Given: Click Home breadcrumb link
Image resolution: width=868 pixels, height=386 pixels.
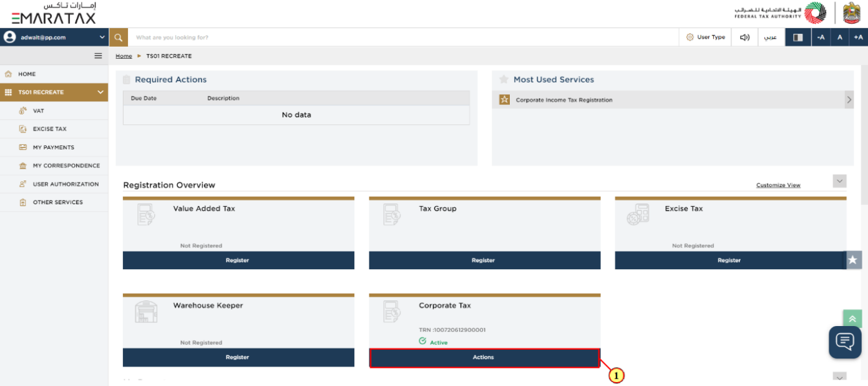Looking at the screenshot, I should click(x=124, y=56).
